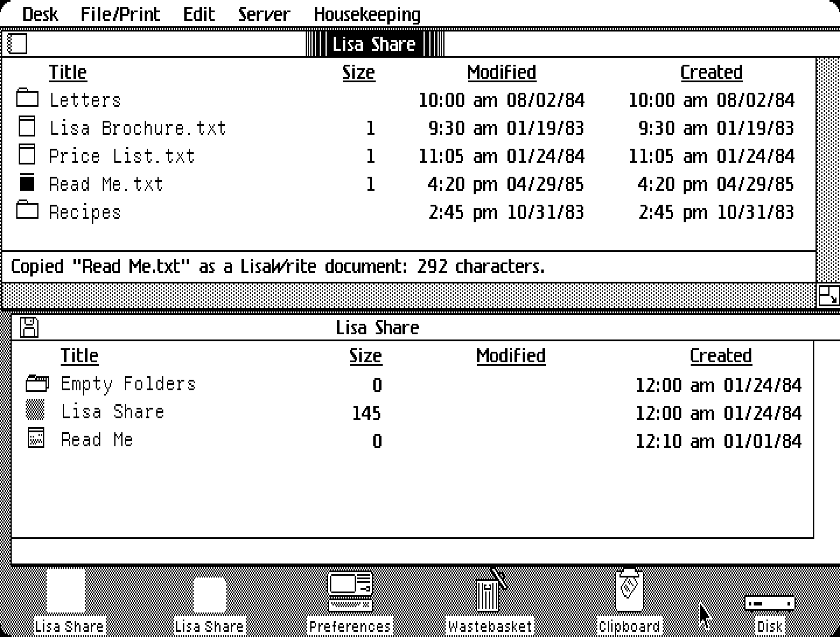
Task: Click the "Copied Read Me.txt" status message
Action: 278,267
